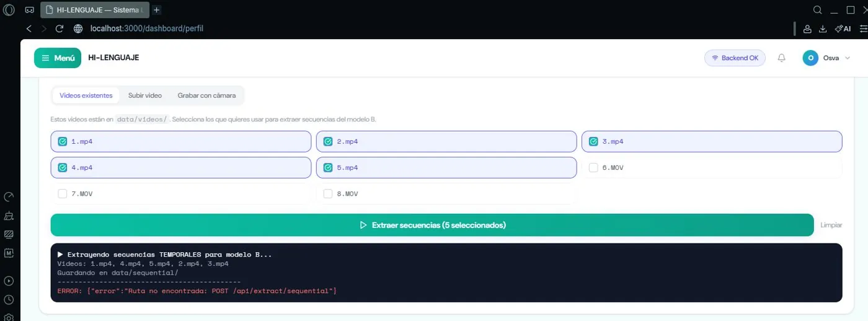Click the HI-LENGUAJE header title
The height and width of the screenshot is (321, 868).
point(113,58)
